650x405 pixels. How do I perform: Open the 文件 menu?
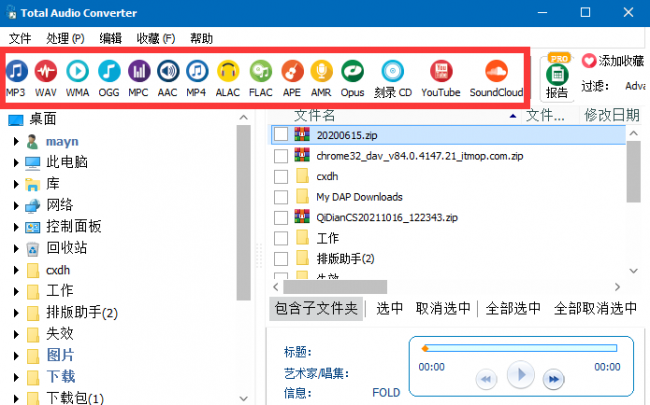(20, 39)
